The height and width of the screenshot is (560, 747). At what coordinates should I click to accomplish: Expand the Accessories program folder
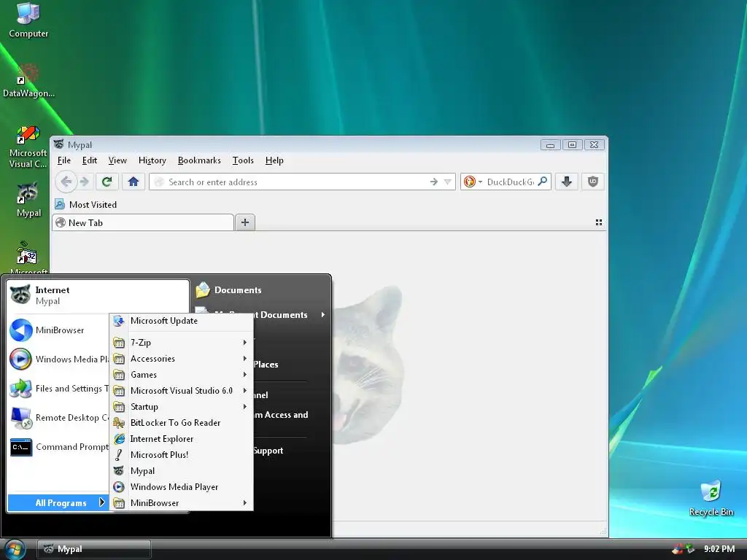[182, 359]
